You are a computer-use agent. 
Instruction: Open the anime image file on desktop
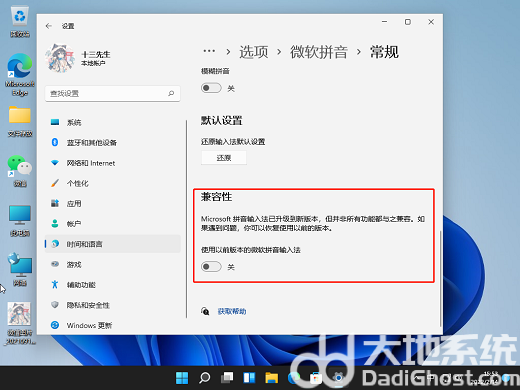tap(19, 323)
